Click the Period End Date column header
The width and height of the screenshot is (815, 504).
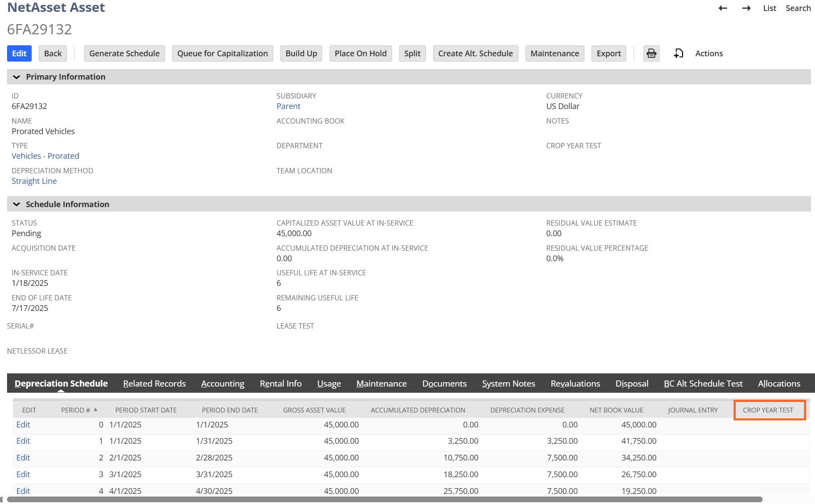click(230, 410)
